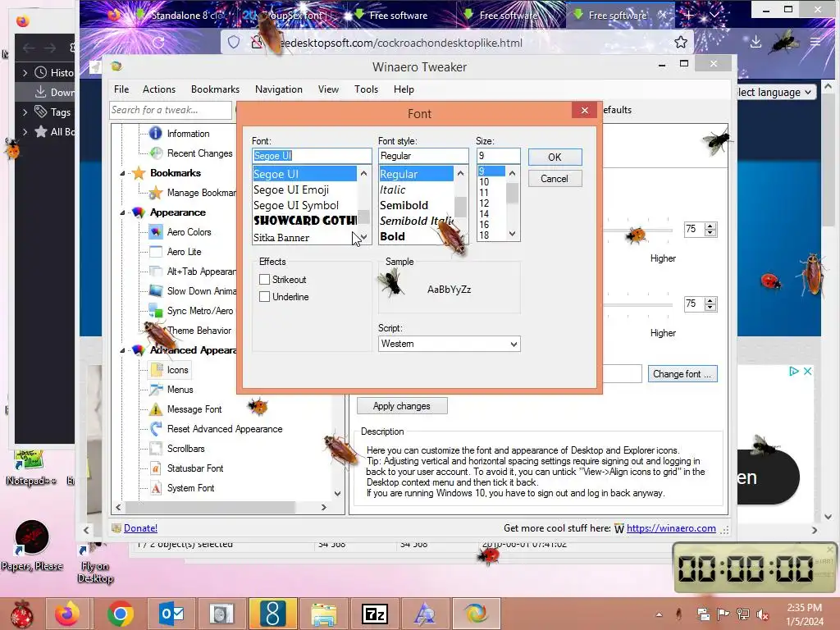This screenshot has width=840, height=630.
Task: Click the Firefox bookmark star icon
Action: click(680, 43)
